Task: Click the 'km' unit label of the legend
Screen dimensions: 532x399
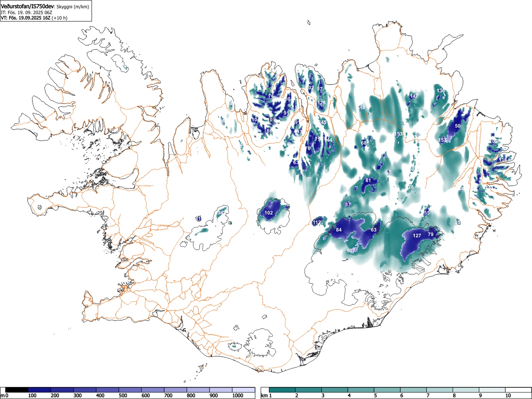Action: click(x=264, y=396)
